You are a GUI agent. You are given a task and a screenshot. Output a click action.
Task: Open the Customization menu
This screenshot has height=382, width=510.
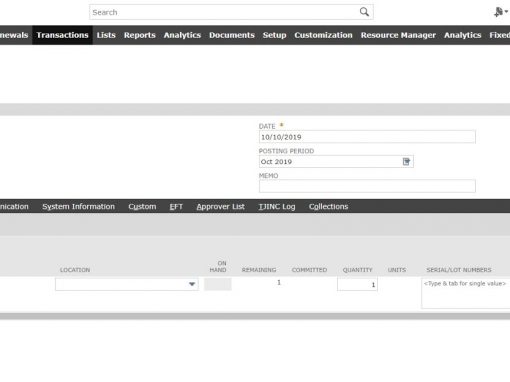click(323, 35)
